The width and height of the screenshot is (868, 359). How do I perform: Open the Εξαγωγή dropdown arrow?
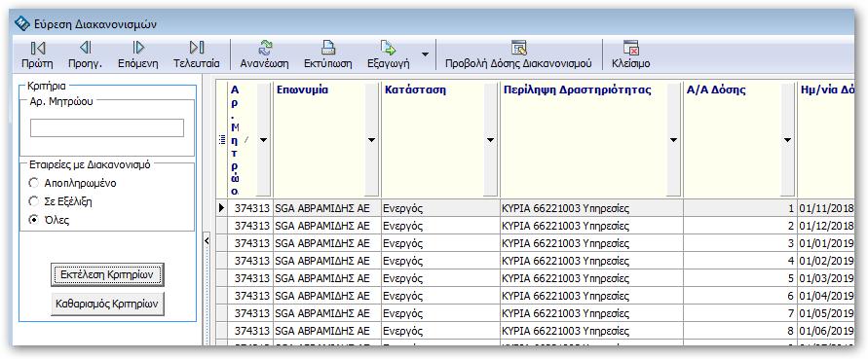coord(425,54)
